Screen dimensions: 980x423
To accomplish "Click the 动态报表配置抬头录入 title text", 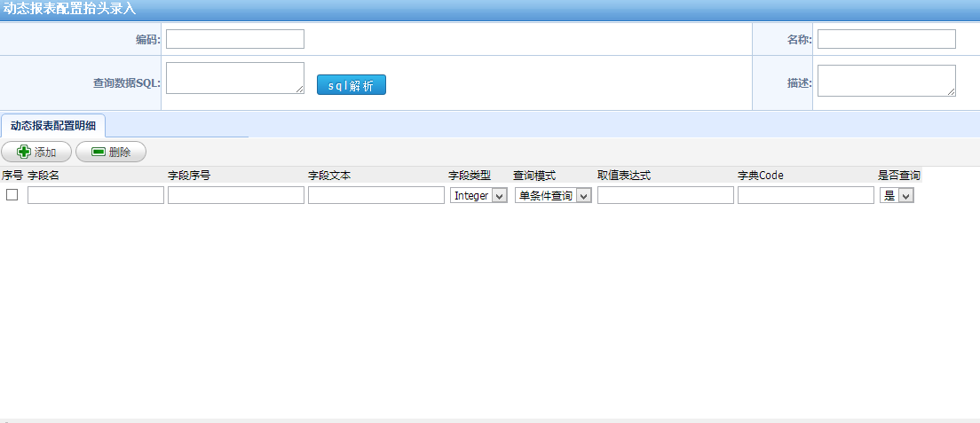I will pos(69,9).
